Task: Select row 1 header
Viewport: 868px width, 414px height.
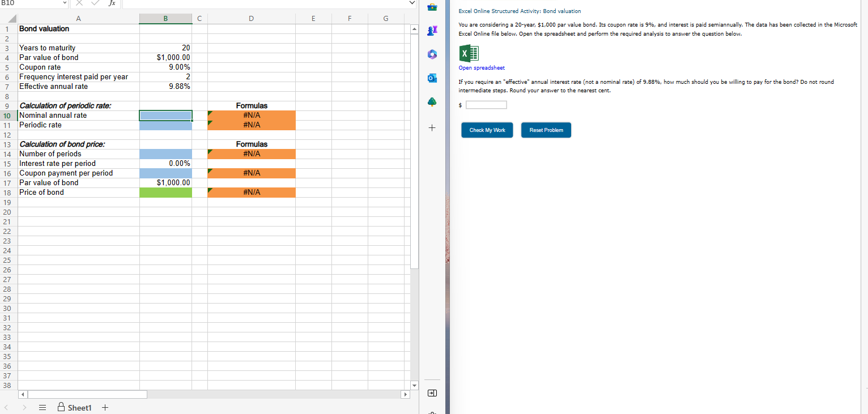Action: click(x=8, y=29)
